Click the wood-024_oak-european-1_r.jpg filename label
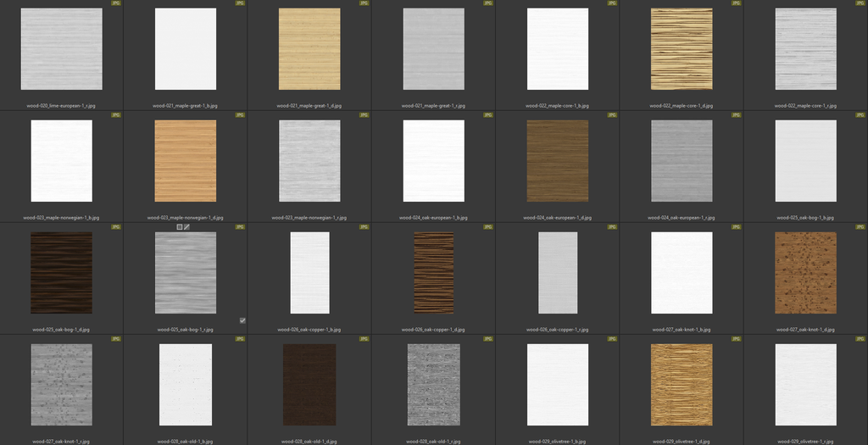The height and width of the screenshot is (445, 868). 682,218
